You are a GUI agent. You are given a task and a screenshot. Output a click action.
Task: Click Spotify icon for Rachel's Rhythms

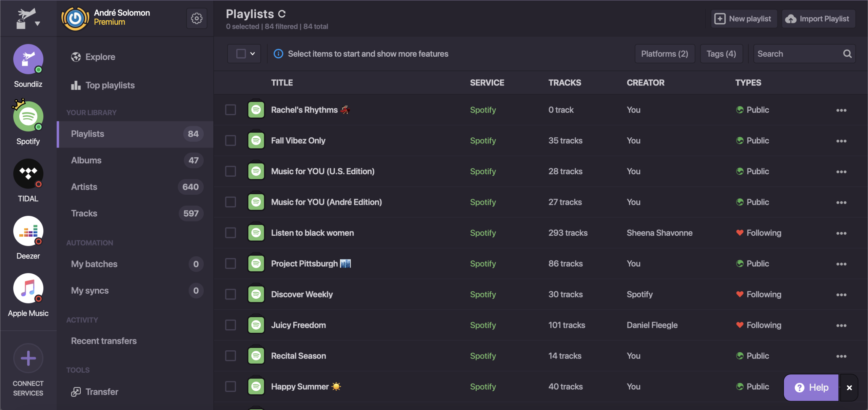256,110
